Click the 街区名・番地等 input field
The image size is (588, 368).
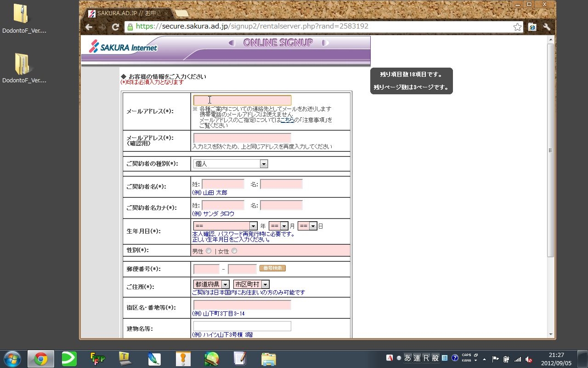(242, 305)
